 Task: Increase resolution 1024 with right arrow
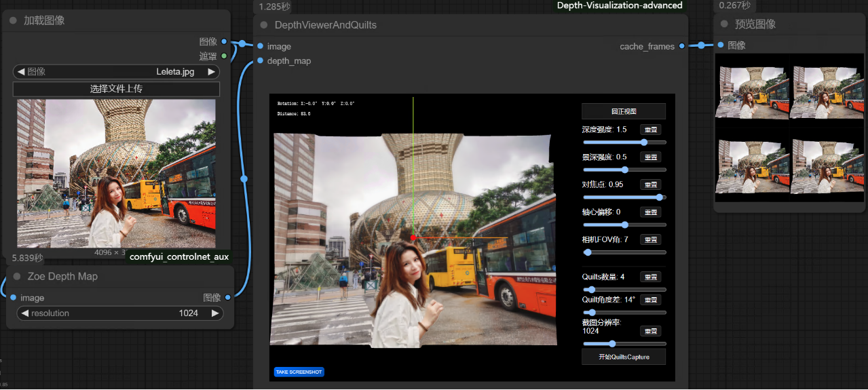pyautogui.click(x=215, y=313)
